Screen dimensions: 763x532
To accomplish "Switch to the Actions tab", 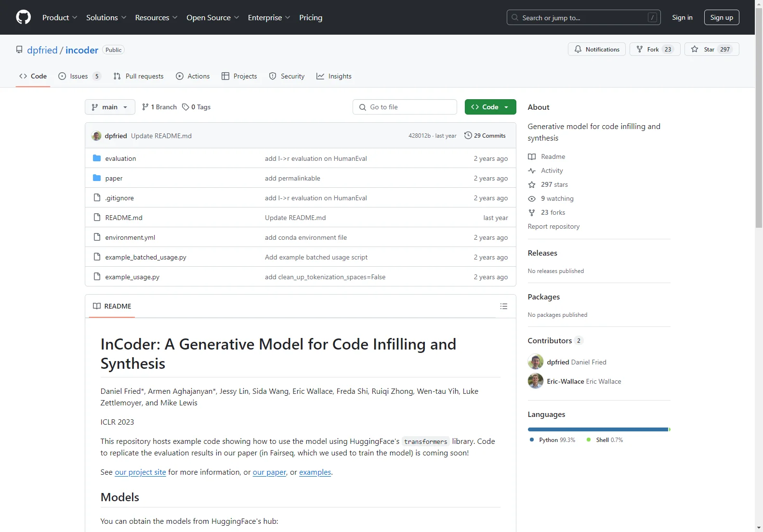I will coord(193,76).
